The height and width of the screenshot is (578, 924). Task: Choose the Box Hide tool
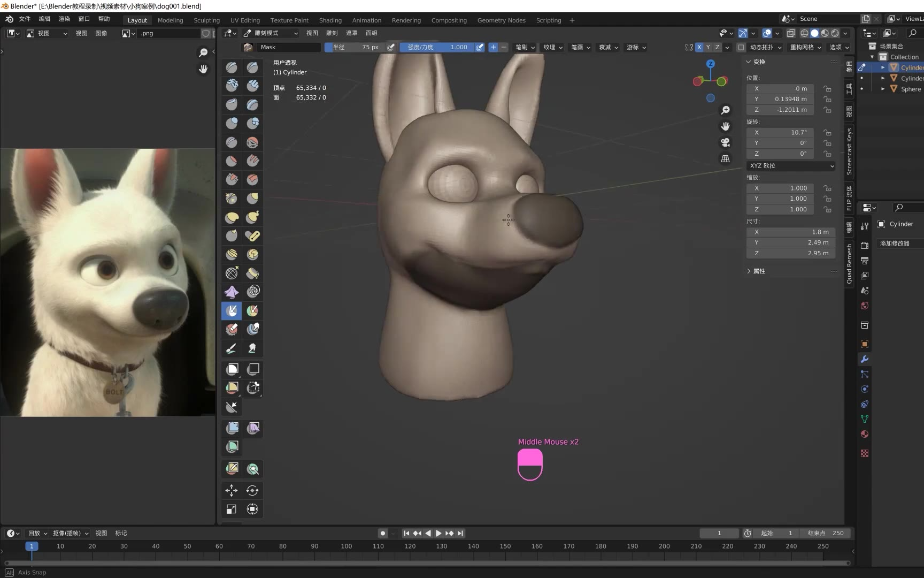pos(253,369)
